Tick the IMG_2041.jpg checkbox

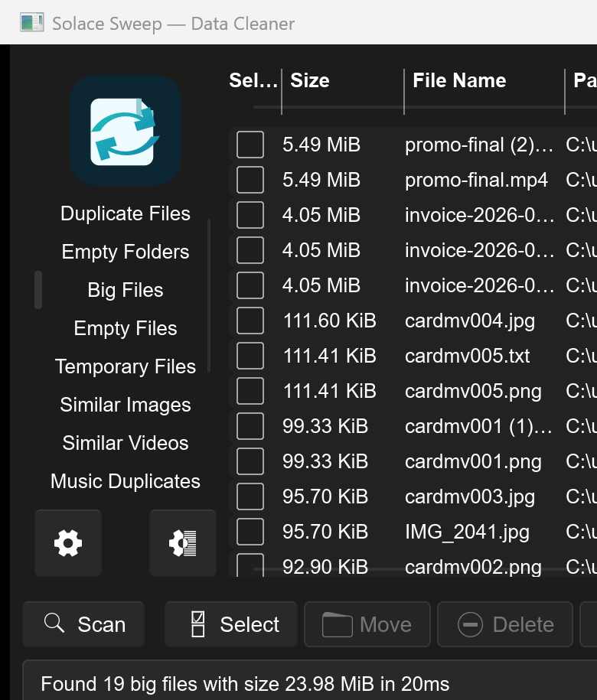pyautogui.click(x=250, y=532)
